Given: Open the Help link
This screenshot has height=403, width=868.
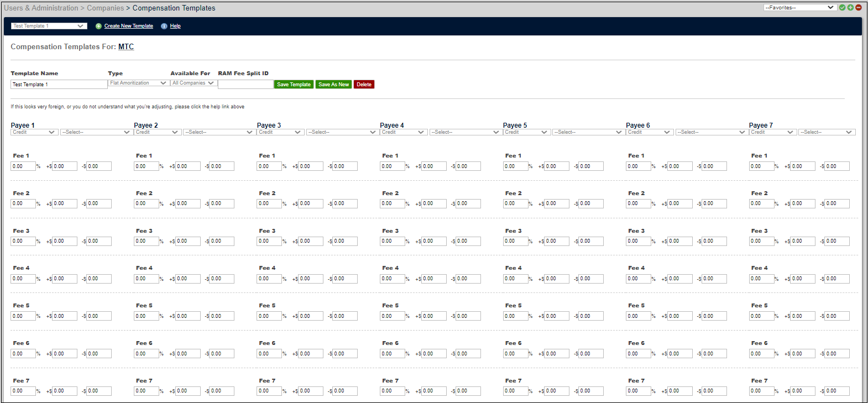Looking at the screenshot, I should 175,26.
